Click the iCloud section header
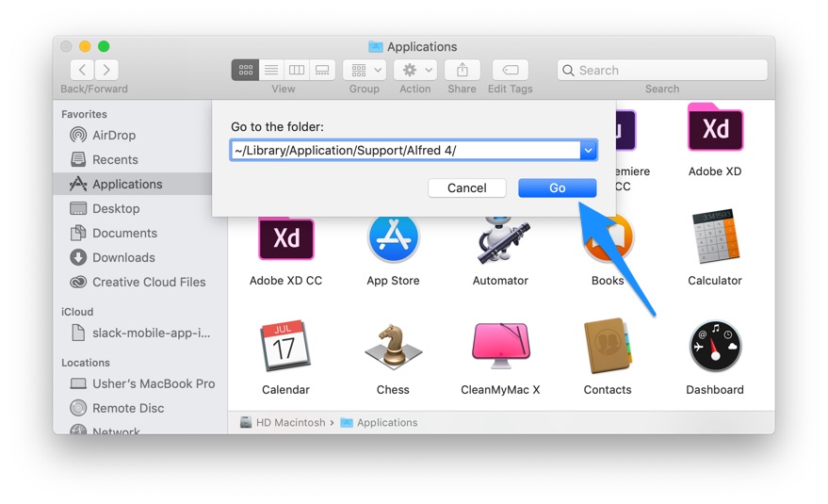Image resolution: width=828 pixels, height=504 pixels. click(x=77, y=312)
